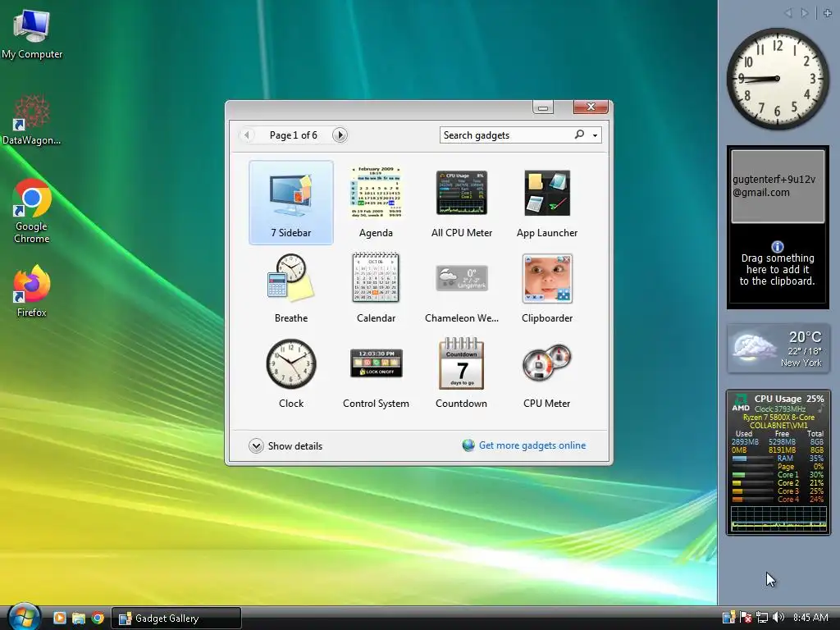The height and width of the screenshot is (630, 840).
Task: Open the DataWagon desktop shortcut
Action: 32,120
